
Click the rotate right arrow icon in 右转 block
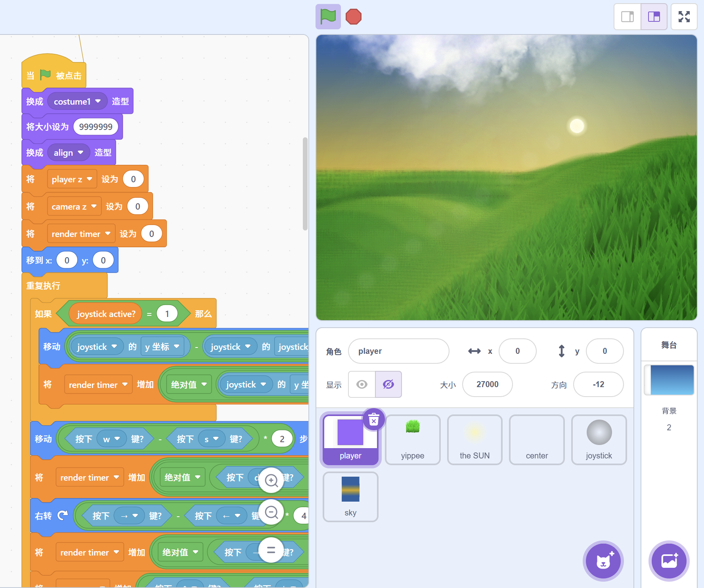pos(63,515)
